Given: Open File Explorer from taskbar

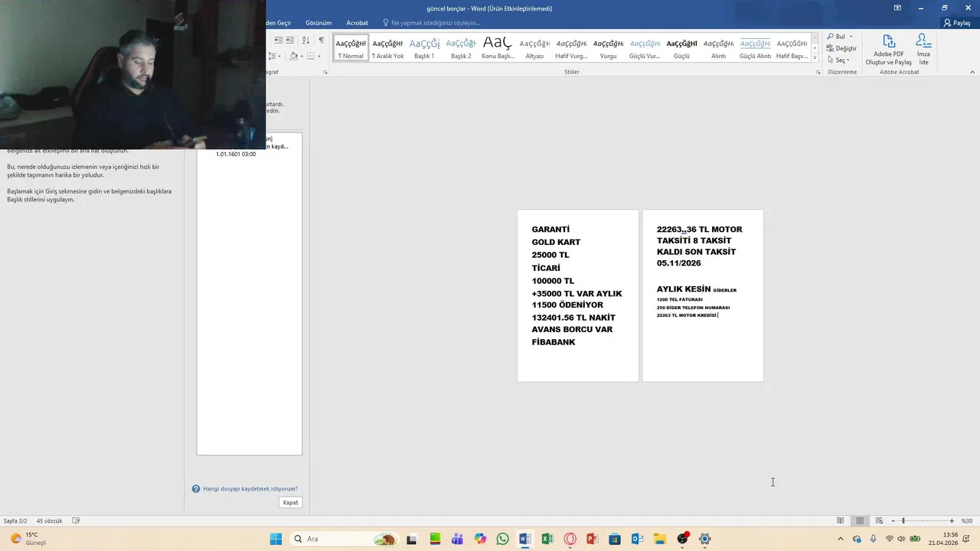Looking at the screenshot, I should tap(659, 539).
